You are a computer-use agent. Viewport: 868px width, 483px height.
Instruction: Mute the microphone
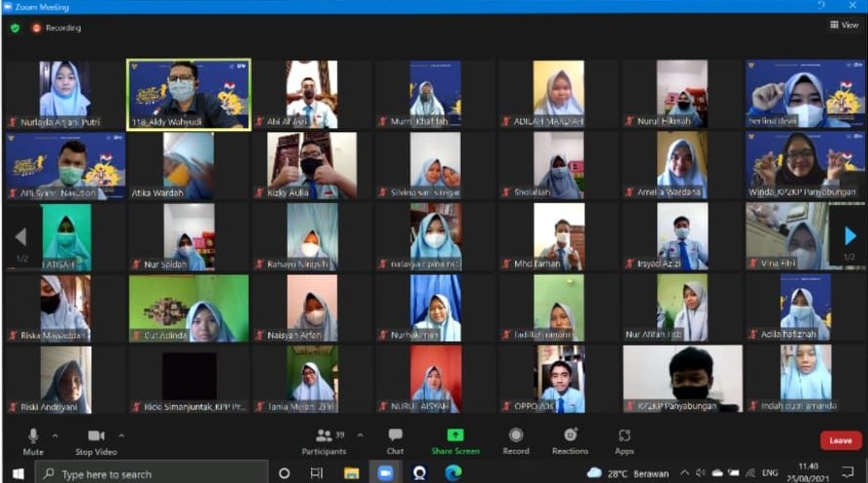[33, 440]
